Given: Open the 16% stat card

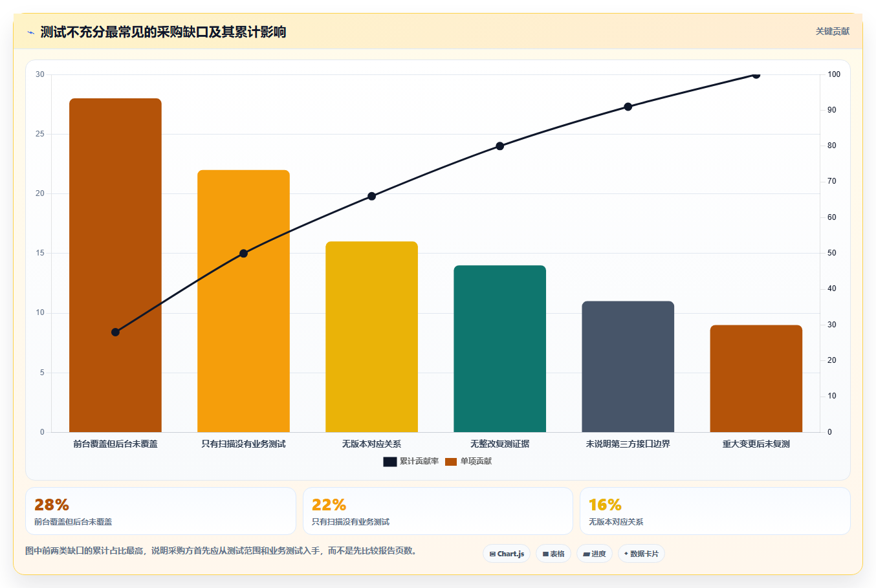Looking at the screenshot, I should click(x=715, y=511).
